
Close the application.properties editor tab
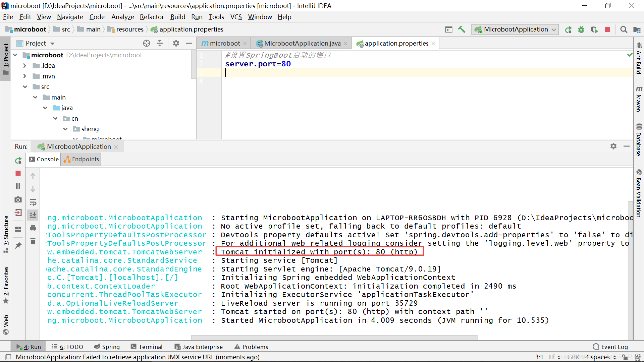click(433, 44)
